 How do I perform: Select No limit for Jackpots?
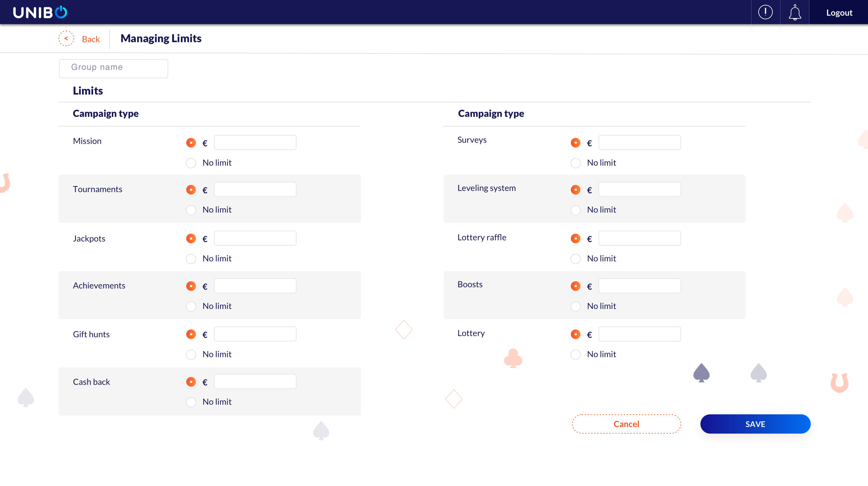(191, 259)
